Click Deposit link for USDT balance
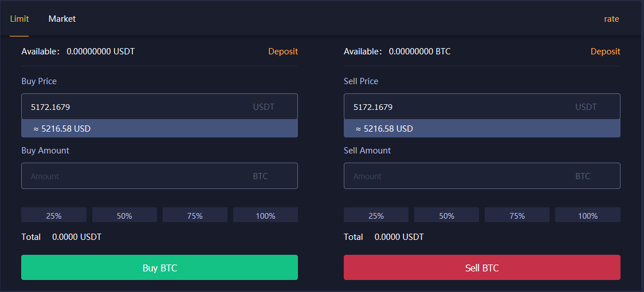This screenshot has height=292, width=644. (283, 52)
